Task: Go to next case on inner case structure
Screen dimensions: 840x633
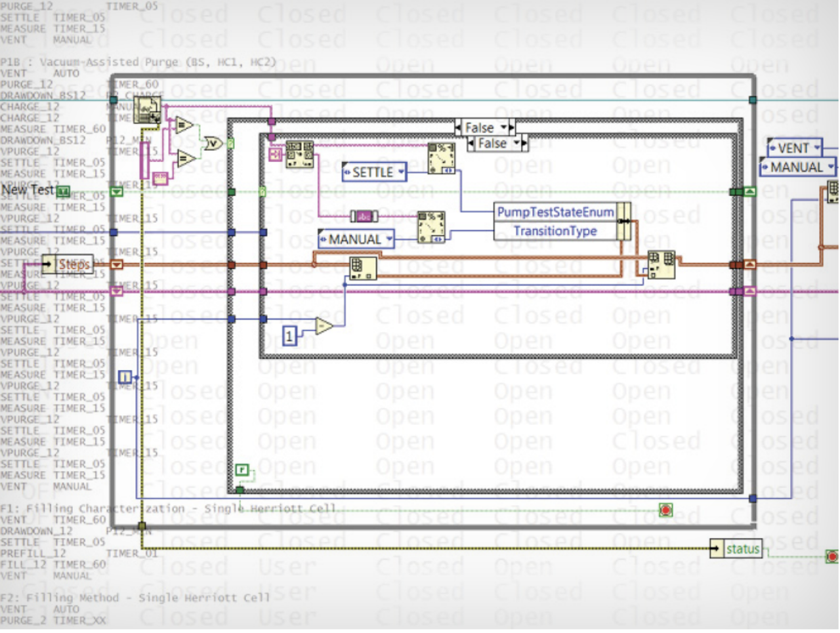Action: pyautogui.click(x=525, y=143)
